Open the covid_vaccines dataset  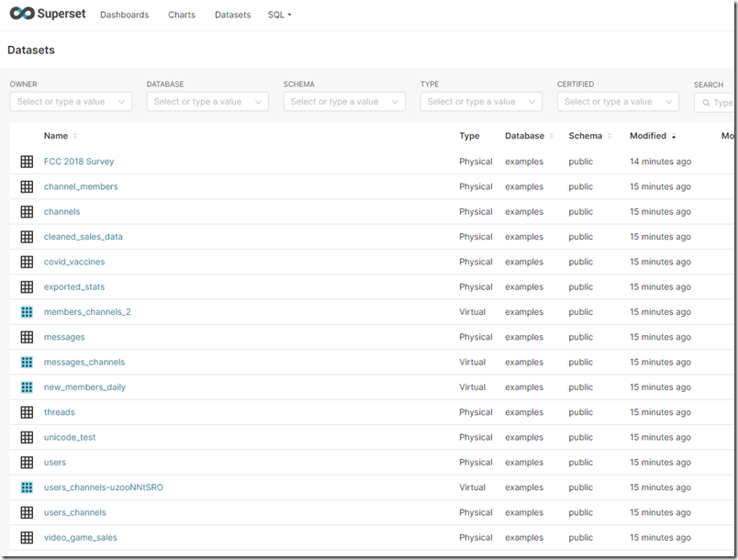click(x=74, y=262)
